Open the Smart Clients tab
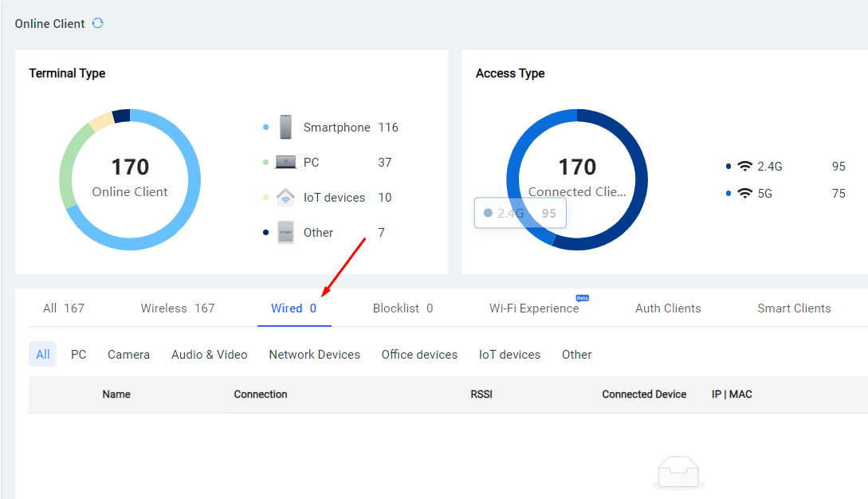 click(794, 308)
